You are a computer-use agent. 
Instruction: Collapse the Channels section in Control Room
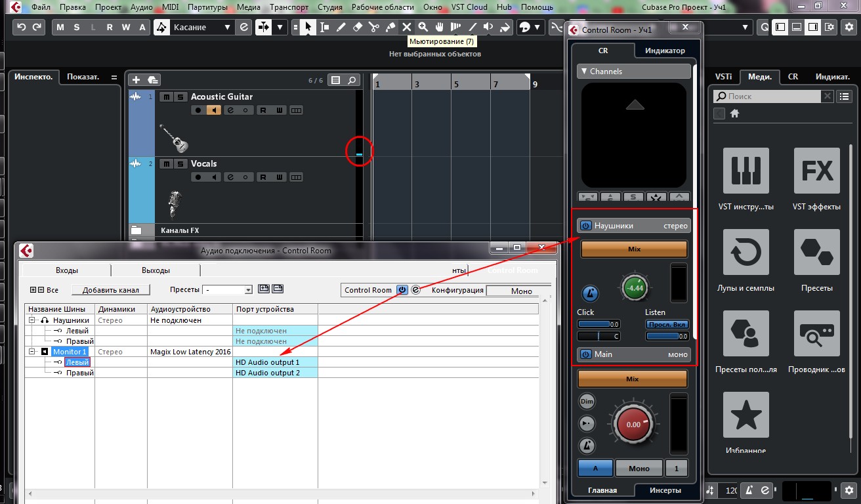[583, 71]
